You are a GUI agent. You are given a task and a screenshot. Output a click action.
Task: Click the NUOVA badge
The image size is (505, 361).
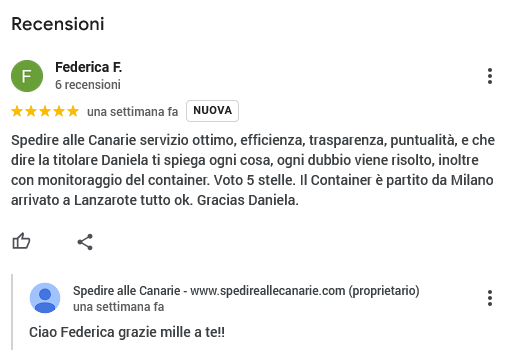212,111
